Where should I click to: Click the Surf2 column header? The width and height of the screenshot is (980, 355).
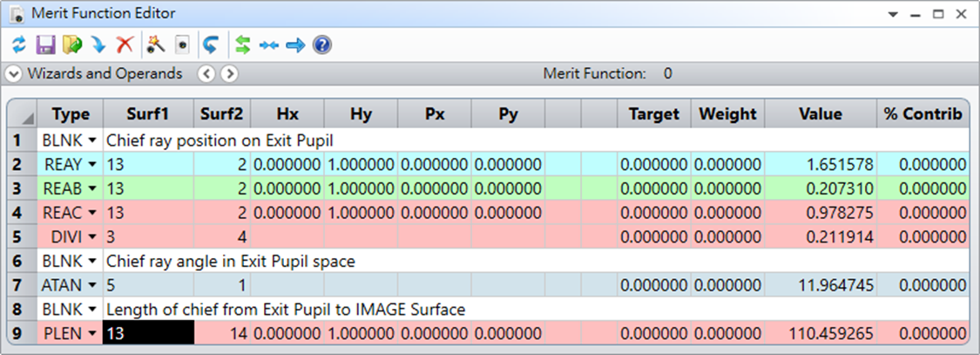(222, 114)
